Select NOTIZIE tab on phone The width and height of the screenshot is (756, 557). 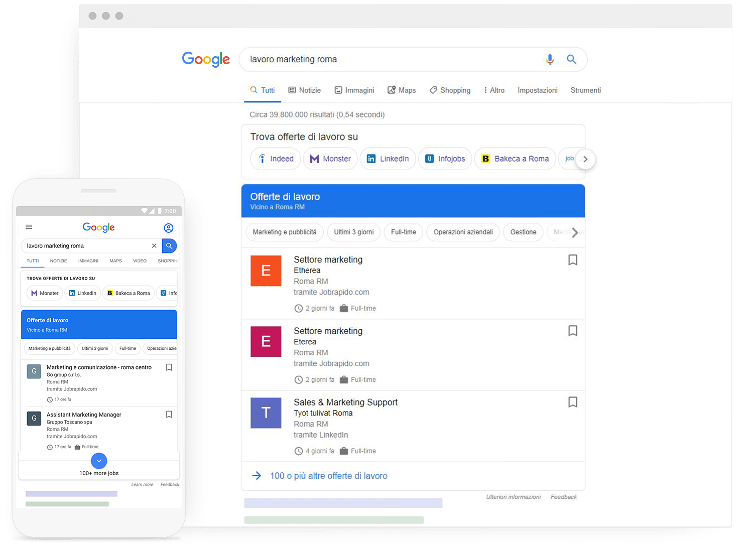pyautogui.click(x=58, y=261)
